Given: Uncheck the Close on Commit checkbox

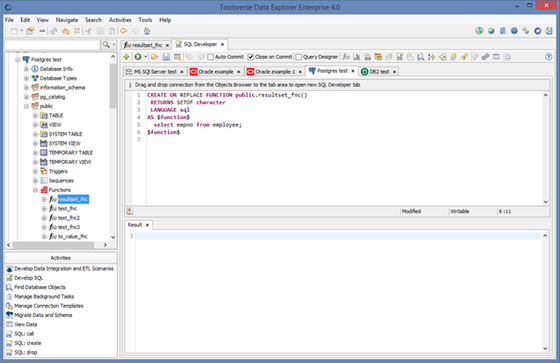Looking at the screenshot, I should pos(251,57).
